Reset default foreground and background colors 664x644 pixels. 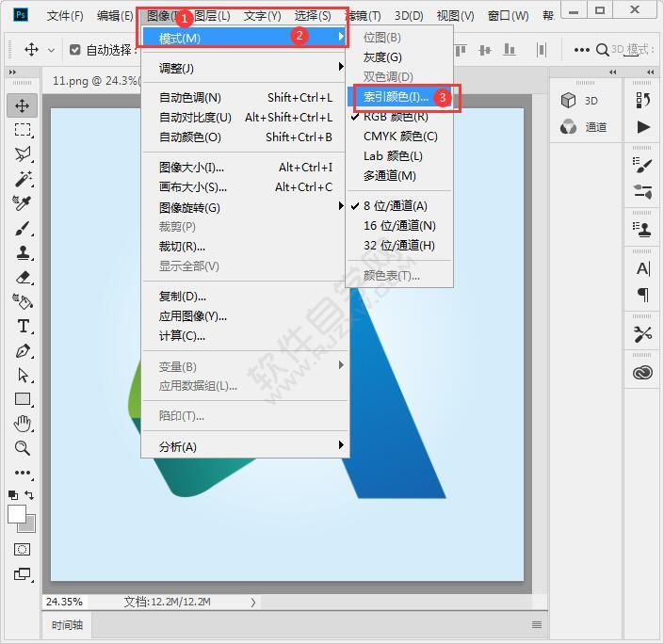[13, 495]
